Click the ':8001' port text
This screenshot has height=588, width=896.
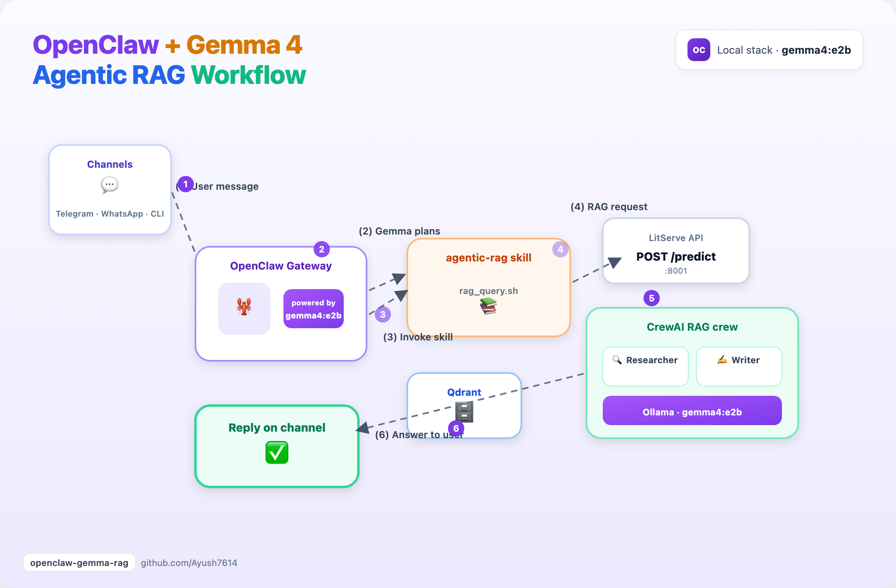pos(676,271)
